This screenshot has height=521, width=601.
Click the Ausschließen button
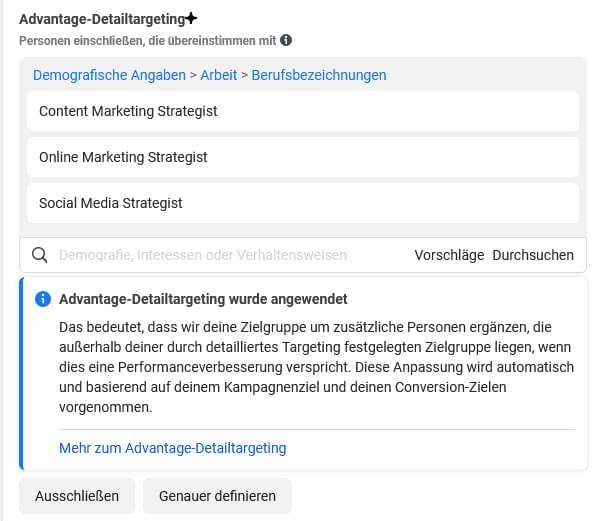[x=77, y=496]
